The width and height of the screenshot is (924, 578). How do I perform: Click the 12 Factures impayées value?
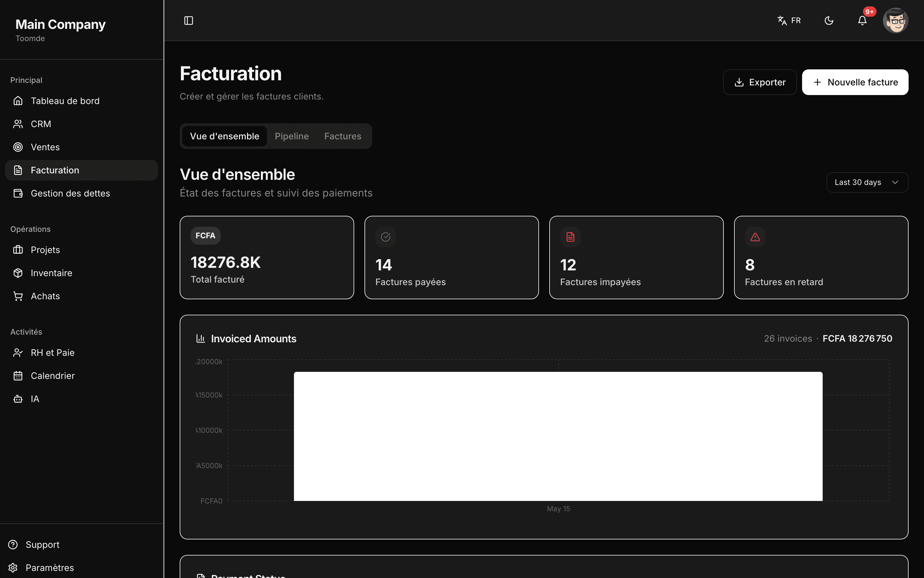[568, 265]
